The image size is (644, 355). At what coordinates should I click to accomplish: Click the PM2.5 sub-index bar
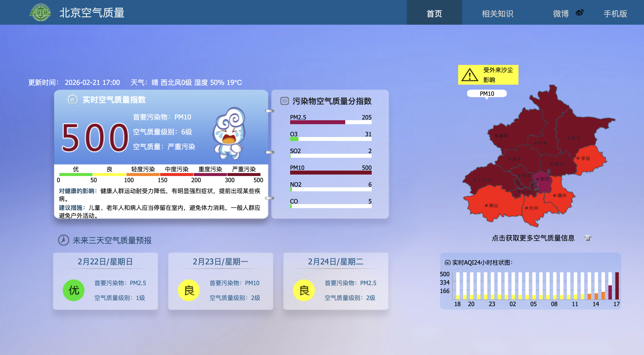[330, 122]
